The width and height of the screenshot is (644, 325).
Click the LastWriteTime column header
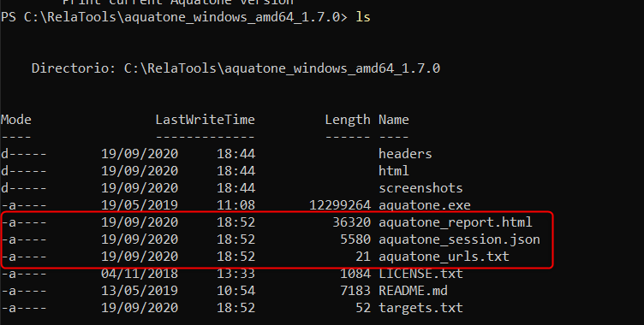pos(205,120)
